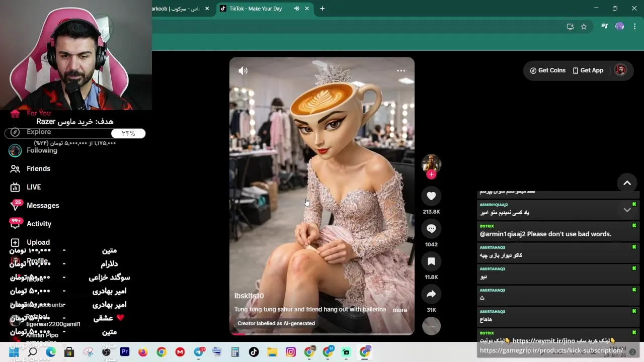644x362 pixels.
Task: Click the Get Coins button
Action: (548, 70)
